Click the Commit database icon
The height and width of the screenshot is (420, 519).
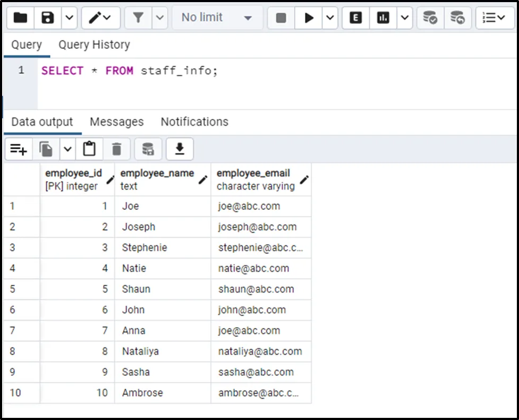tap(430, 18)
